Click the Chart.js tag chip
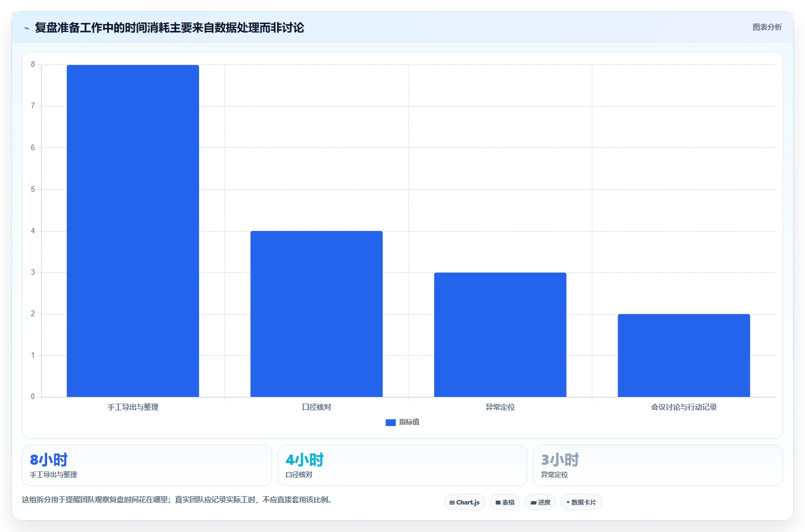Viewport: 805px width, 532px height. click(464, 502)
